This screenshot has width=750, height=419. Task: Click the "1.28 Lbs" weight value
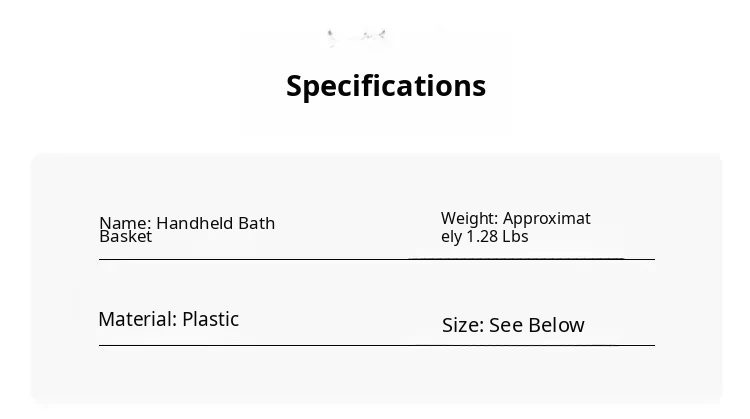497,237
